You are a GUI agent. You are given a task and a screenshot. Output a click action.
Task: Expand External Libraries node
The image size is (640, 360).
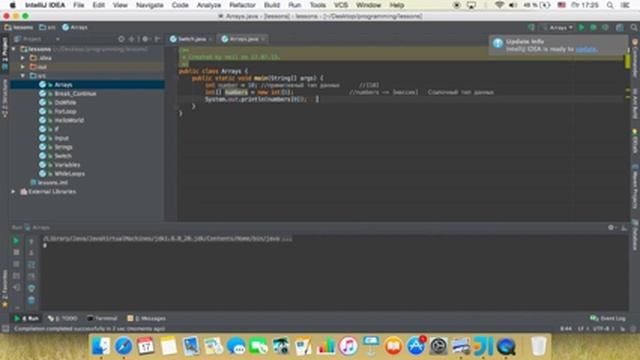pyautogui.click(x=14, y=191)
